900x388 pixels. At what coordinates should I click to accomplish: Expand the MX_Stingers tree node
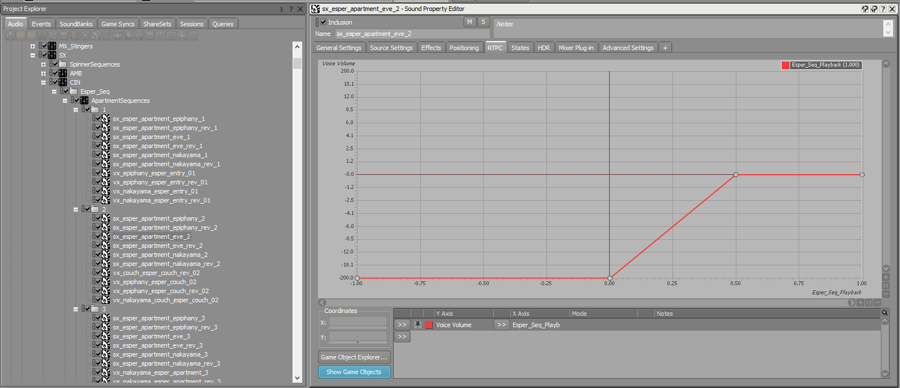click(33, 46)
